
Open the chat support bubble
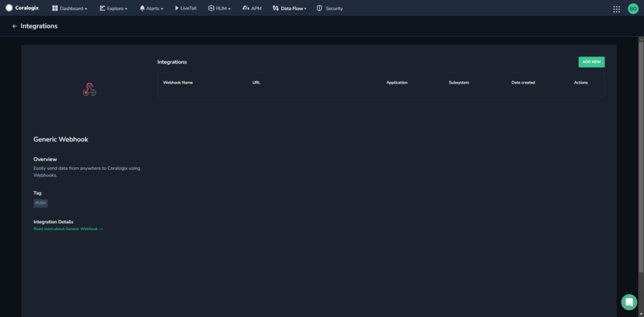(629, 302)
